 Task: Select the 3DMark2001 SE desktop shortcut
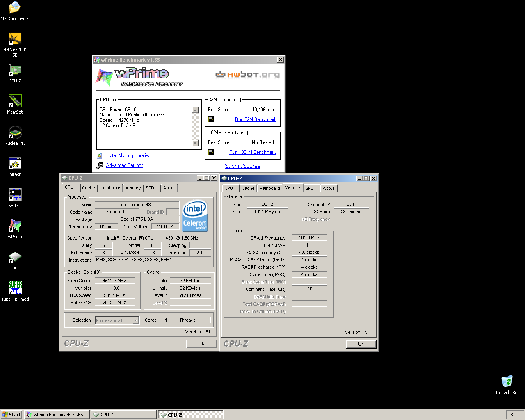(15, 45)
